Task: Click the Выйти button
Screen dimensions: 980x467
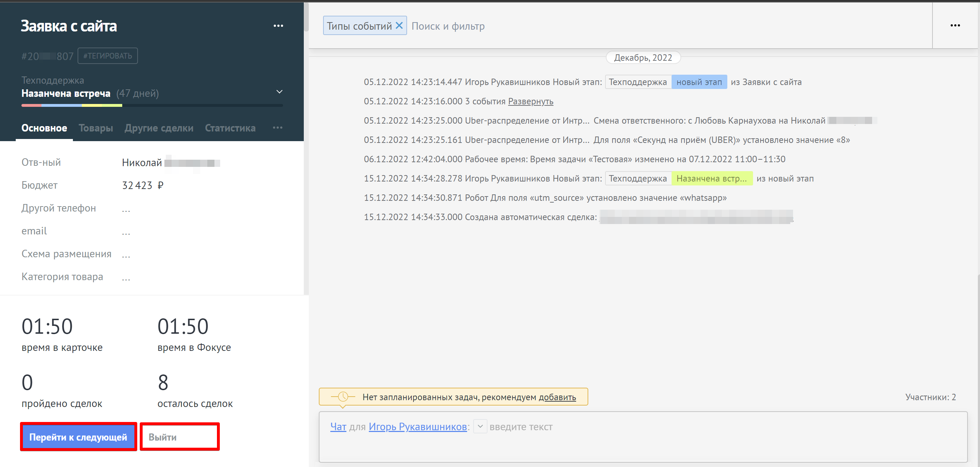Action: point(179,437)
